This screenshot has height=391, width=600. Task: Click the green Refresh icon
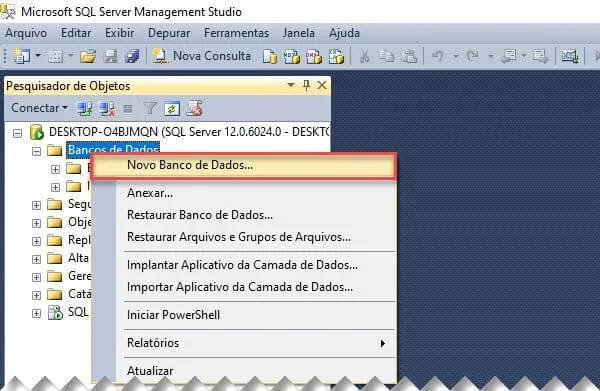click(172, 109)
